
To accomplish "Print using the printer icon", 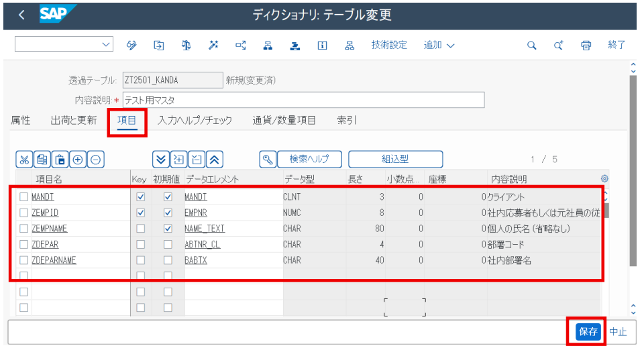I will click(586, 45).
